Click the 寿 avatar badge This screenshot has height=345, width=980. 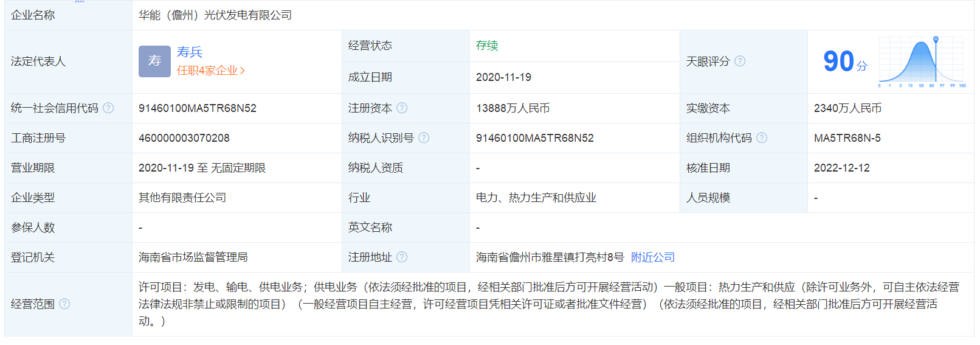(x=154, y=61)
